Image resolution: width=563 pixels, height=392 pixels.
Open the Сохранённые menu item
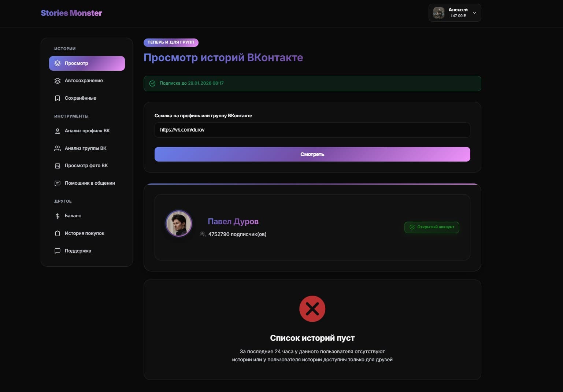click(80, 98)
